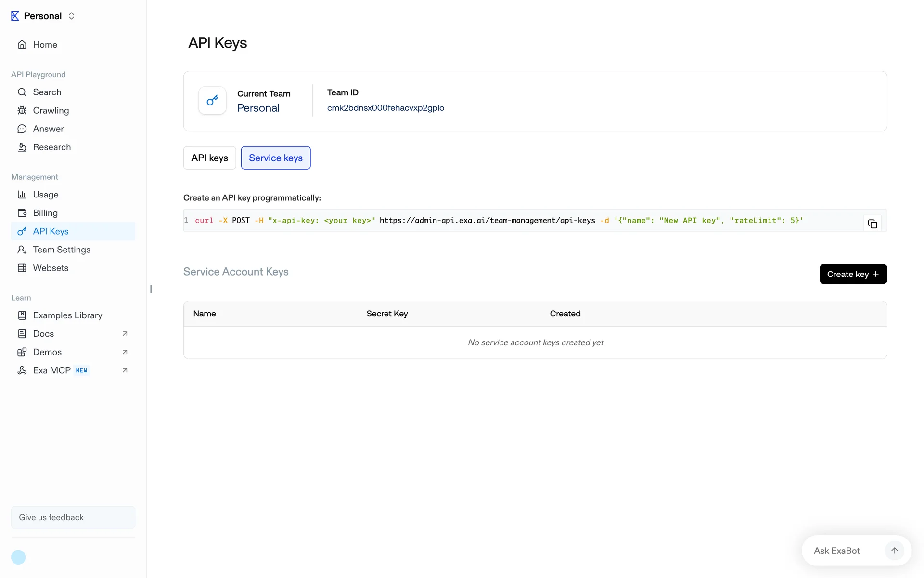Click Give us feedback button
Viewport: 924px width, 578px height.
point(73,517)
